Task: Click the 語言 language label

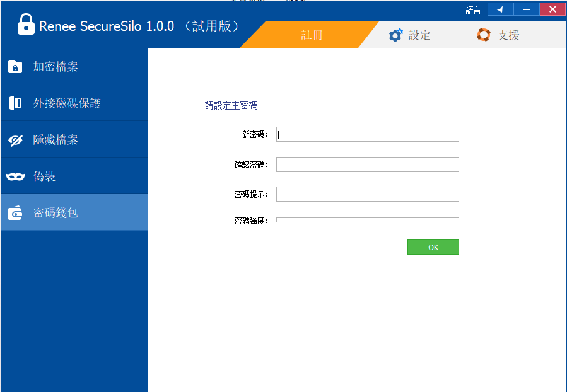Action: pos(473,10)
